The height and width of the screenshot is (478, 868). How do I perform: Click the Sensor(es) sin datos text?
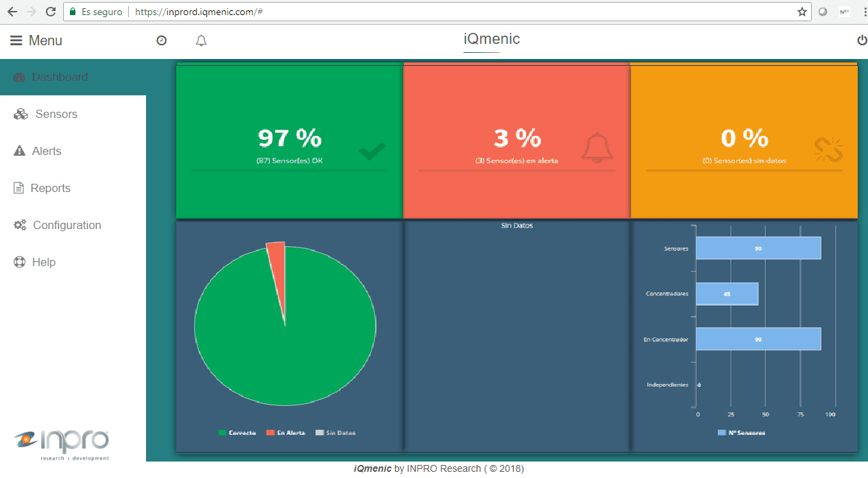(744, 160)
